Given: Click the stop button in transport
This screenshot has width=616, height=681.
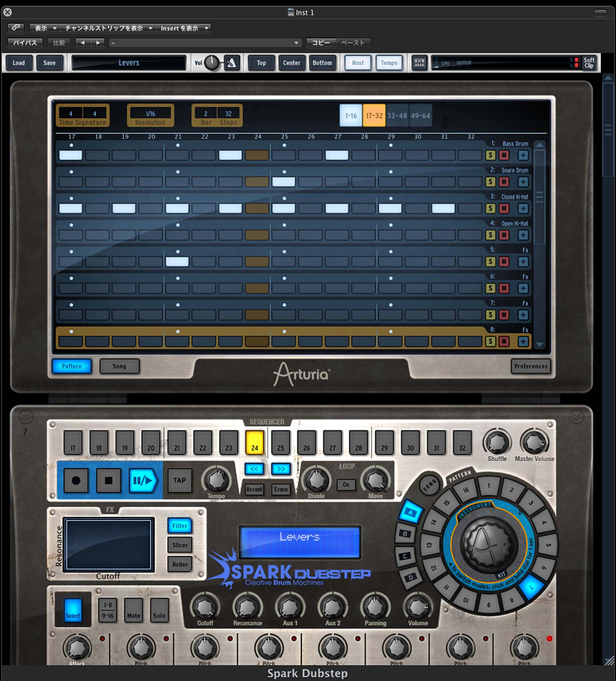Looking at the screenshot, I should tap(108, 480).
